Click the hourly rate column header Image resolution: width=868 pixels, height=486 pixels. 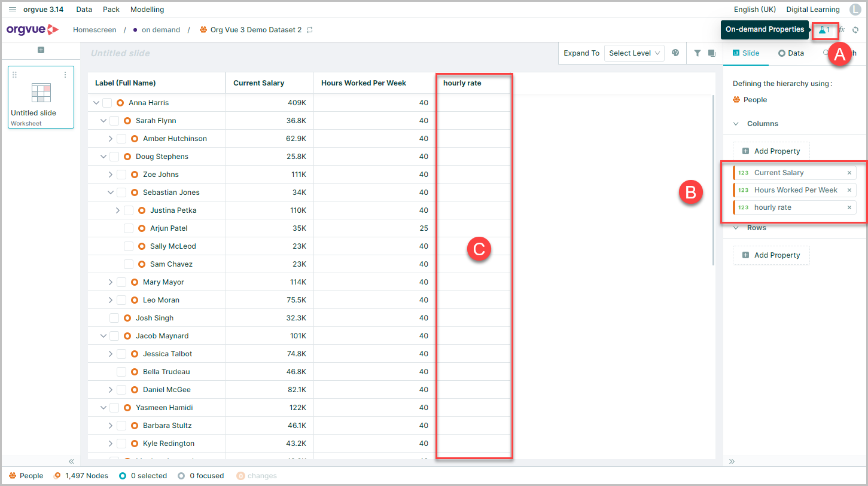(473, 83)
